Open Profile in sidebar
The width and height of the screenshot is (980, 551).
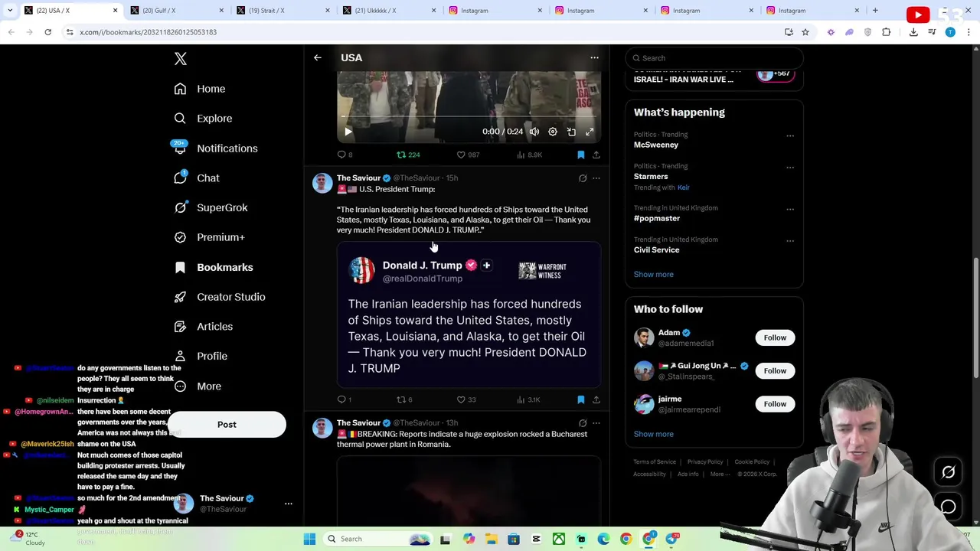coord(200,356)
